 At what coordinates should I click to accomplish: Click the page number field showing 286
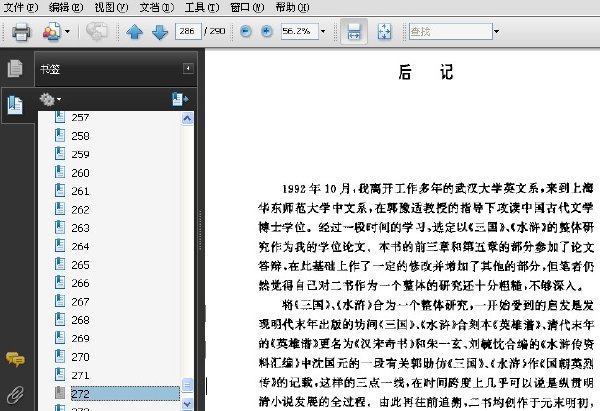(188, 31)
